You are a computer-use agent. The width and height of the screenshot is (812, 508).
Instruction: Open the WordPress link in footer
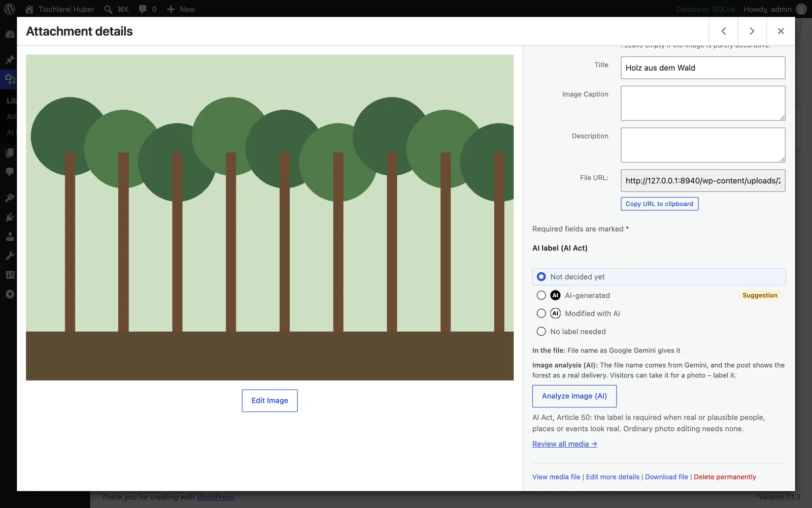(x=215, y=497)
